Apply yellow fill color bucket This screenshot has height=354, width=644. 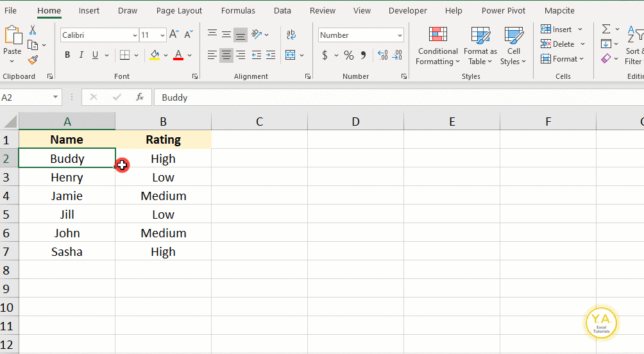155,55
